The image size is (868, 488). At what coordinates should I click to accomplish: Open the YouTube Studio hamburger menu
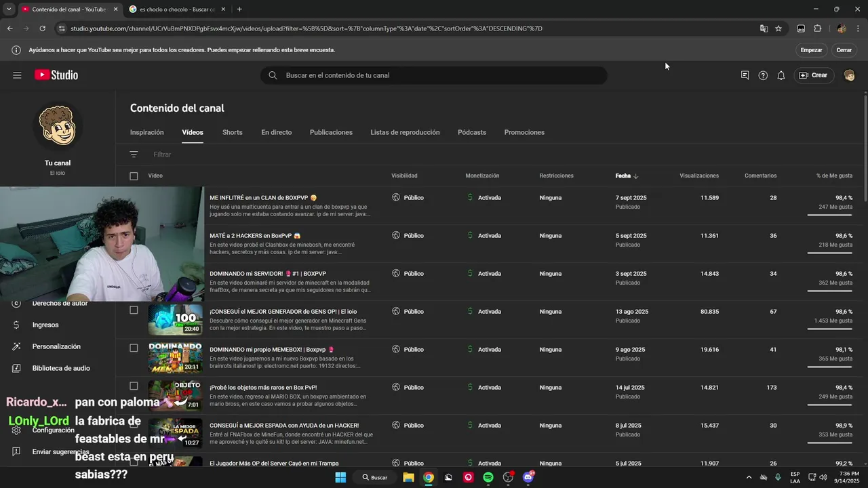(17, 75)
